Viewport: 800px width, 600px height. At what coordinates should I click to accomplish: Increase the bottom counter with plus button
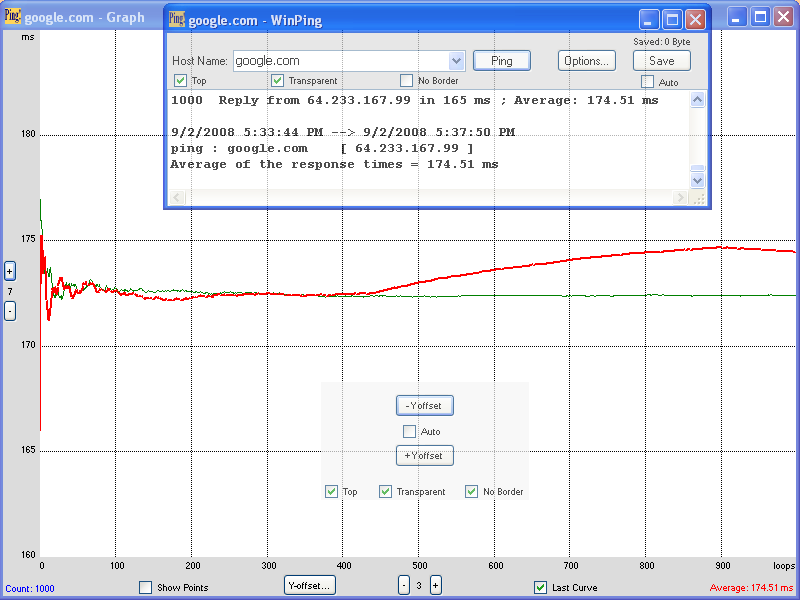[436, 586]
